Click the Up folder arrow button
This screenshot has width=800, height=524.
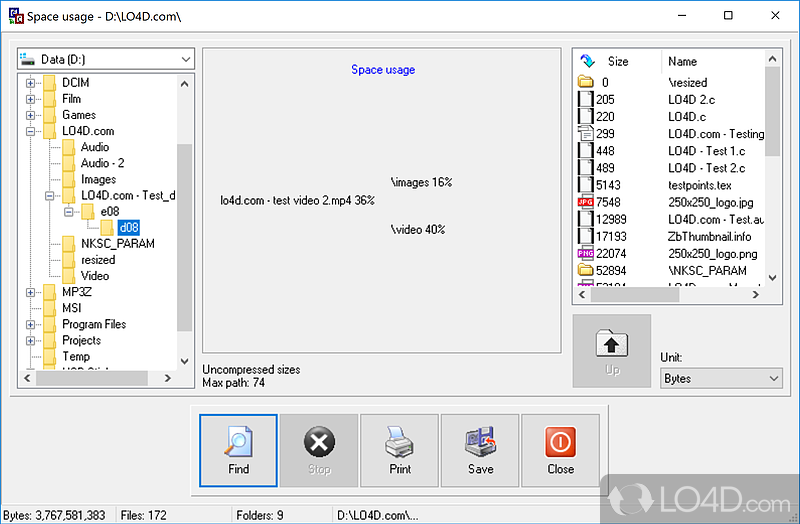[x=612, y=351]
